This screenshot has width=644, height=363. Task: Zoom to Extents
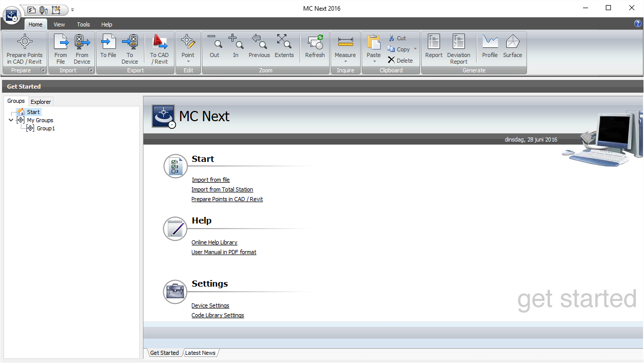click(x=284, y=47)
